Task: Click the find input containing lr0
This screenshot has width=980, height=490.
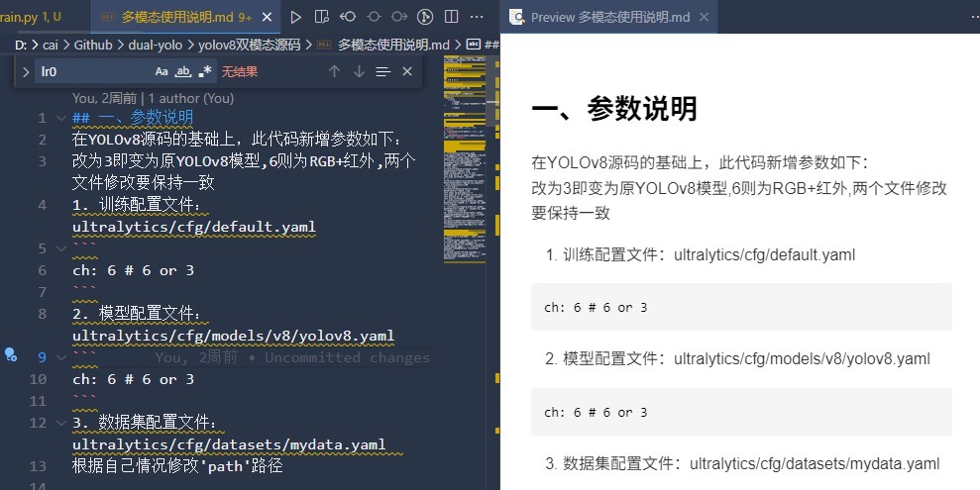Action: [x=94, y=72]
